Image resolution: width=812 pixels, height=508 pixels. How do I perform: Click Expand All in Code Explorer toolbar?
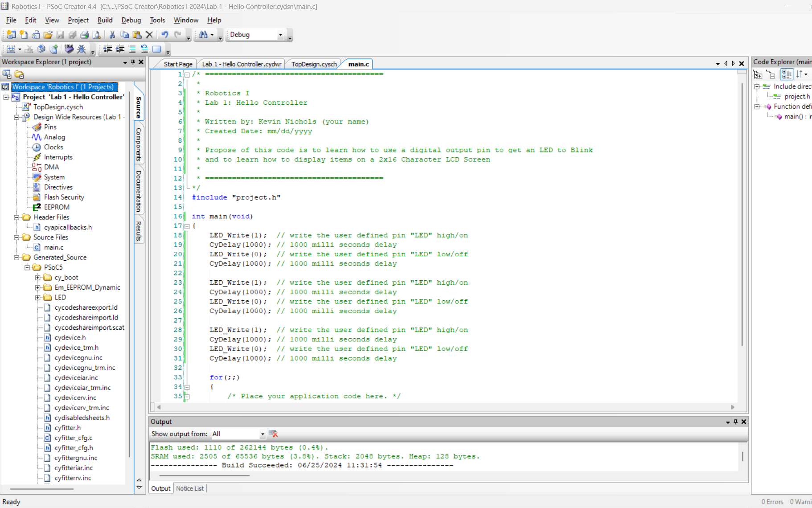click(758, 74)
